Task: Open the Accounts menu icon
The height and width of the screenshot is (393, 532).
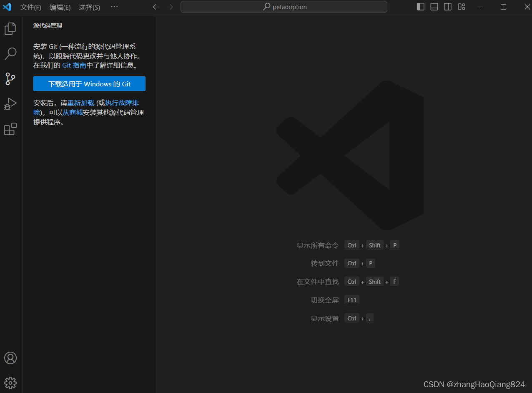Action: [x=10, y=358]
